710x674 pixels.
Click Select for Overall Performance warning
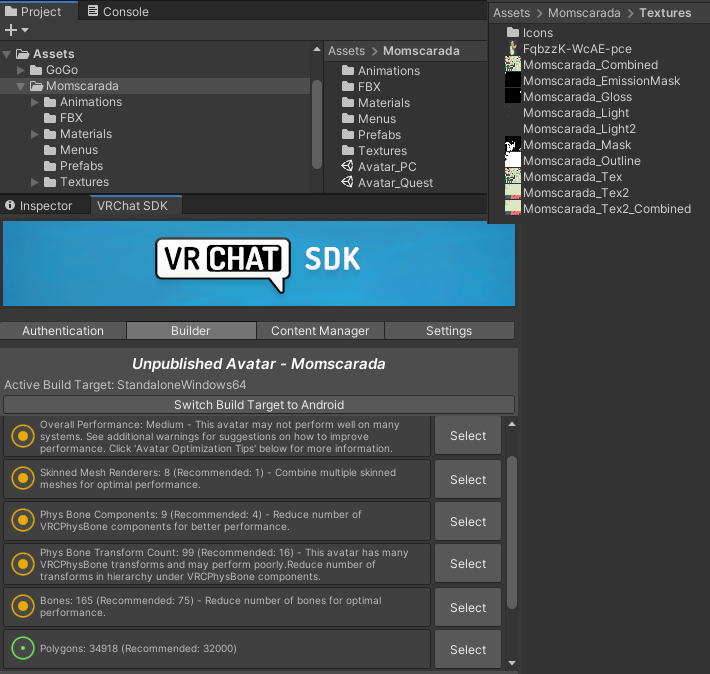click(x=468, y=436)
